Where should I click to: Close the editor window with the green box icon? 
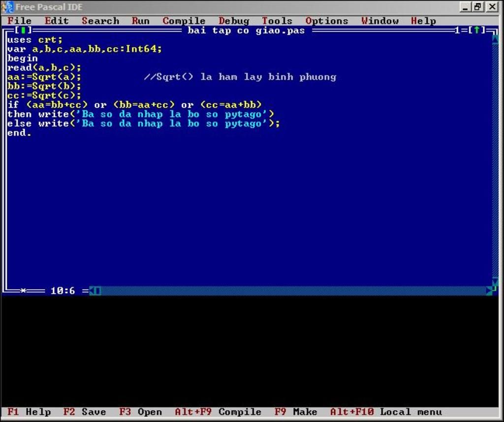[x=23, y=30]
